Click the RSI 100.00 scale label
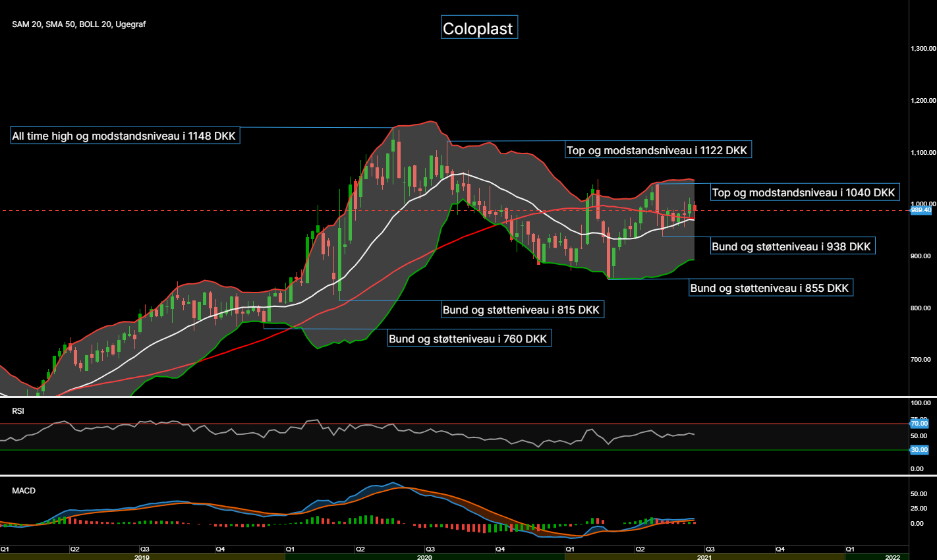 click(x=921, y=403)
